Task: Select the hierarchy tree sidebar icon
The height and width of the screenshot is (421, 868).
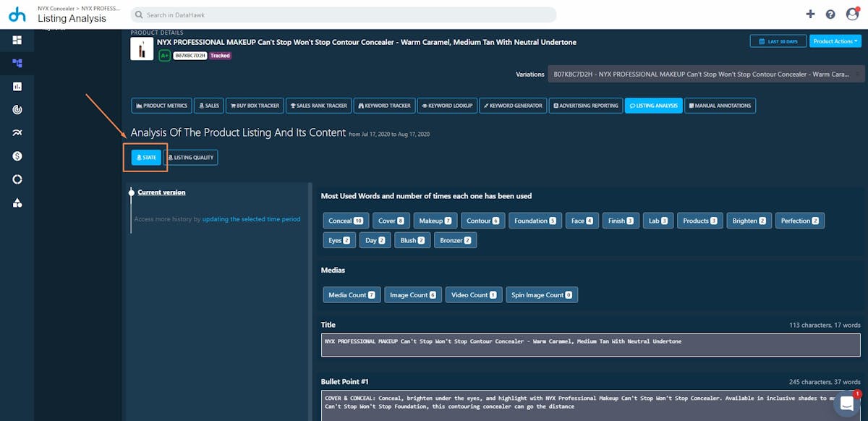Action: 17,63
